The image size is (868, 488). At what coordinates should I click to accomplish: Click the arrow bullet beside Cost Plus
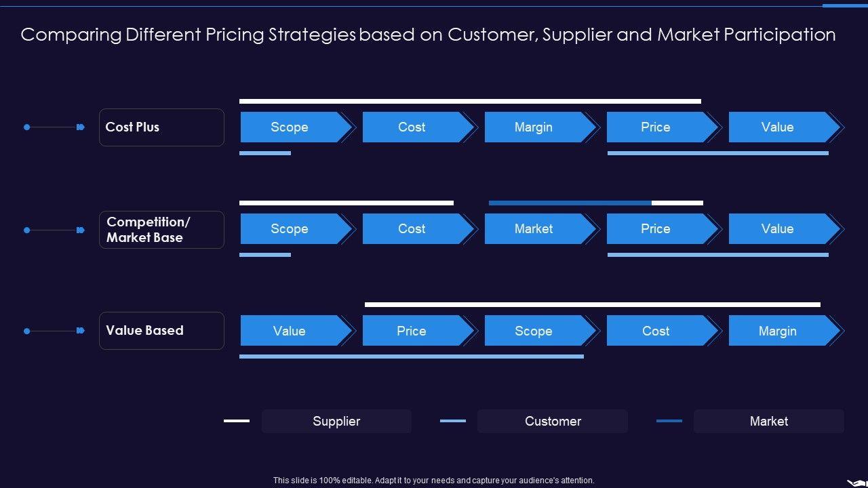tap(80, 127)
